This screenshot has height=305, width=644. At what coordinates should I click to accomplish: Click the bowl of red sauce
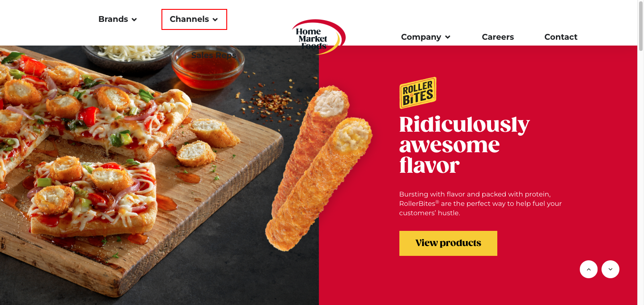click(x=208, y=67)
